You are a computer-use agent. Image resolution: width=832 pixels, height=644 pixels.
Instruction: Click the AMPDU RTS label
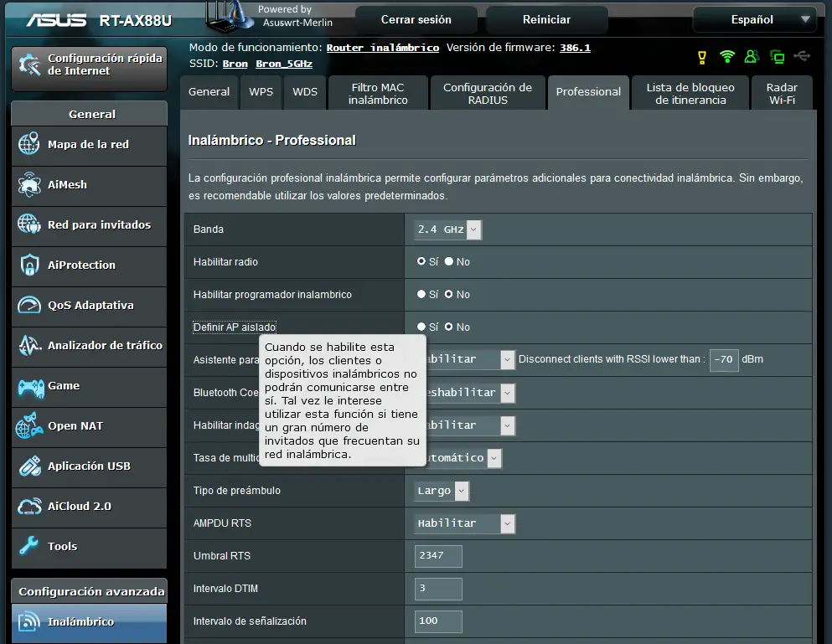click(222, 523)
